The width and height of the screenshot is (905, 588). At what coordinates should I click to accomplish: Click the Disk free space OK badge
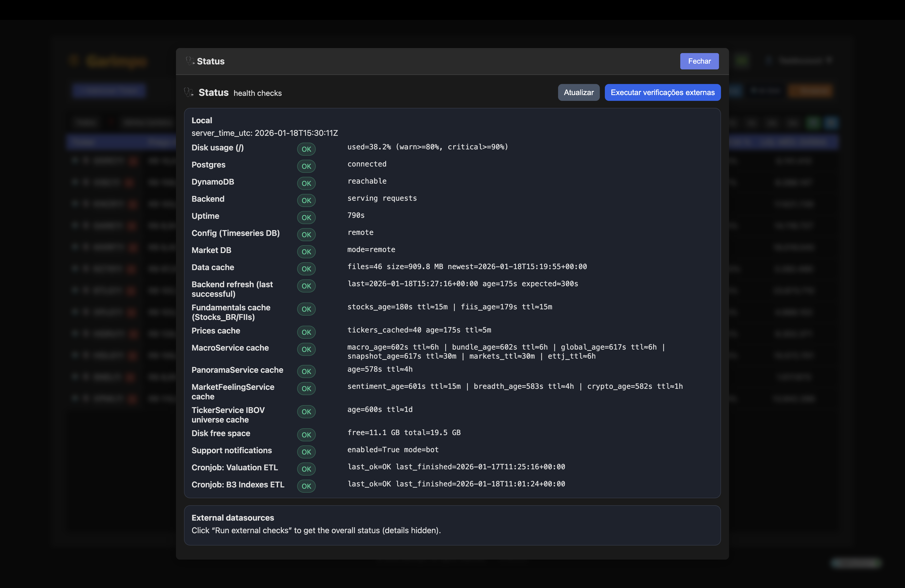click(x=306, y=435)
